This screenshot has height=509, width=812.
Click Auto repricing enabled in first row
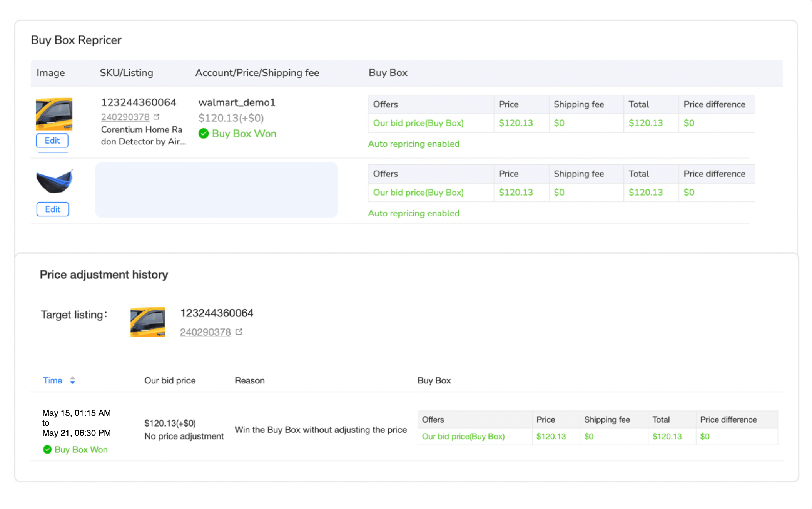[x=414, y=144]
